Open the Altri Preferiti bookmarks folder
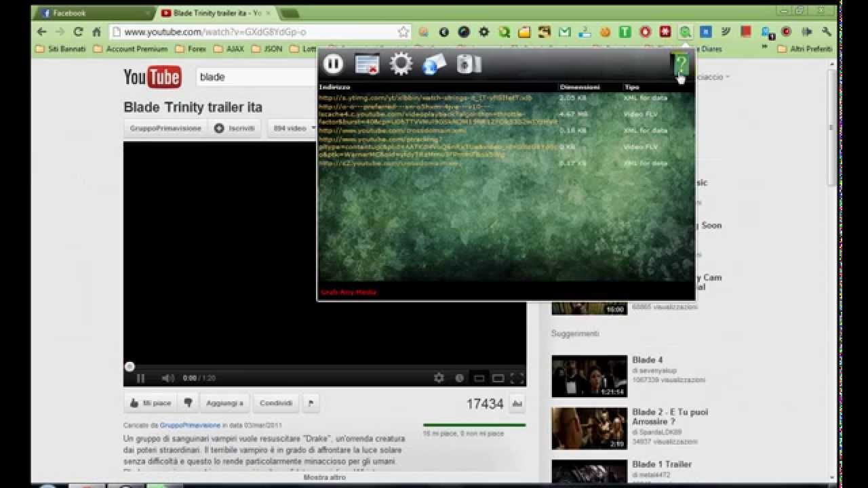This screenshot has height=488, width=868. [805, 49]
